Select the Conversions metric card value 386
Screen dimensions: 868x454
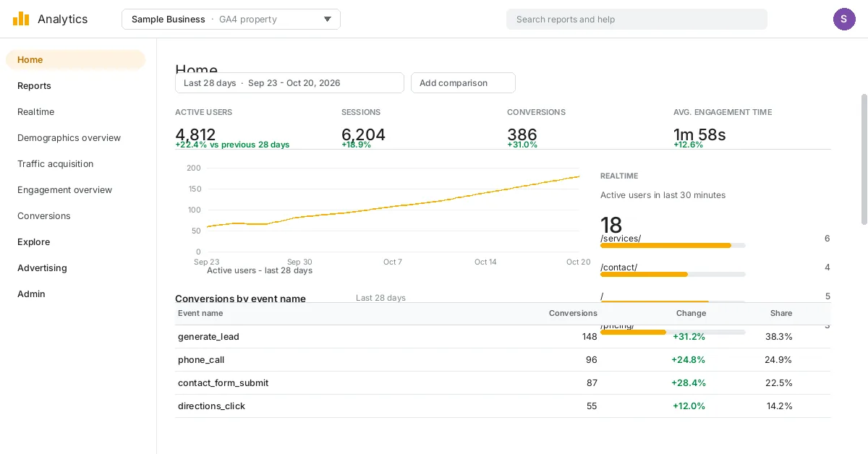click(522, 134)
